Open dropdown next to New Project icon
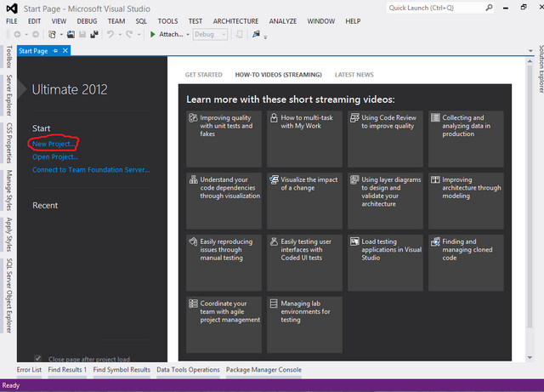544x392 pixels. 61,35
